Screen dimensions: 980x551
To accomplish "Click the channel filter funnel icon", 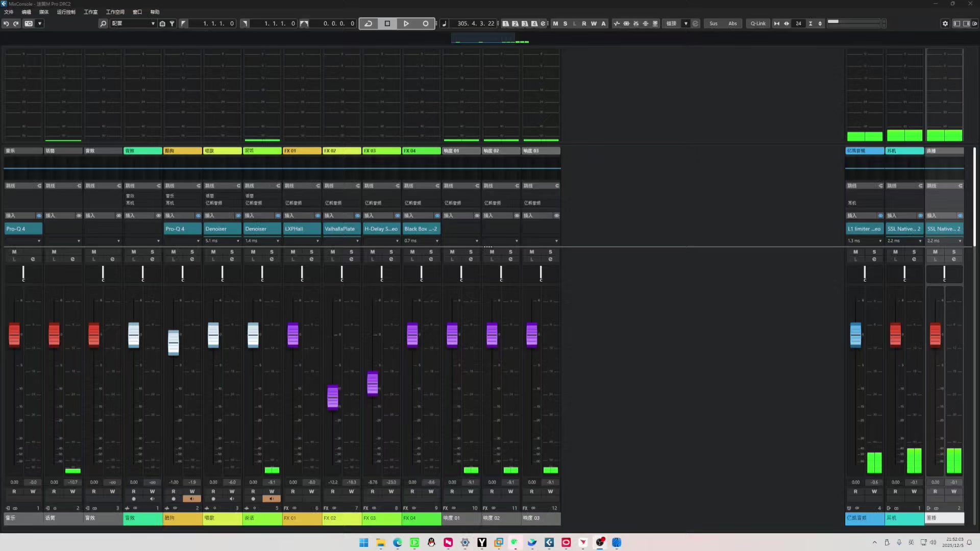I will coord(173,23).
